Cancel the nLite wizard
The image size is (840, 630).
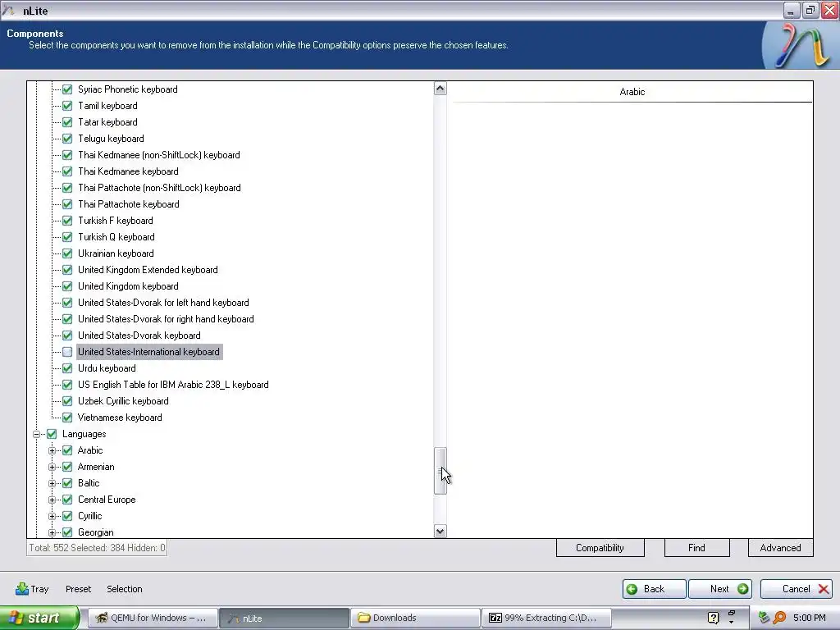(796, 589)
